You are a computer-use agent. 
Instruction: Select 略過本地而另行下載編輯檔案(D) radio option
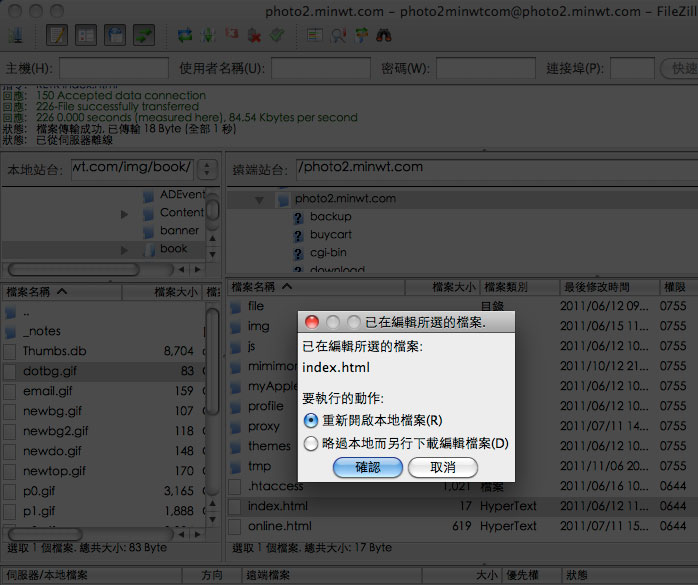(x=311, y=443)
